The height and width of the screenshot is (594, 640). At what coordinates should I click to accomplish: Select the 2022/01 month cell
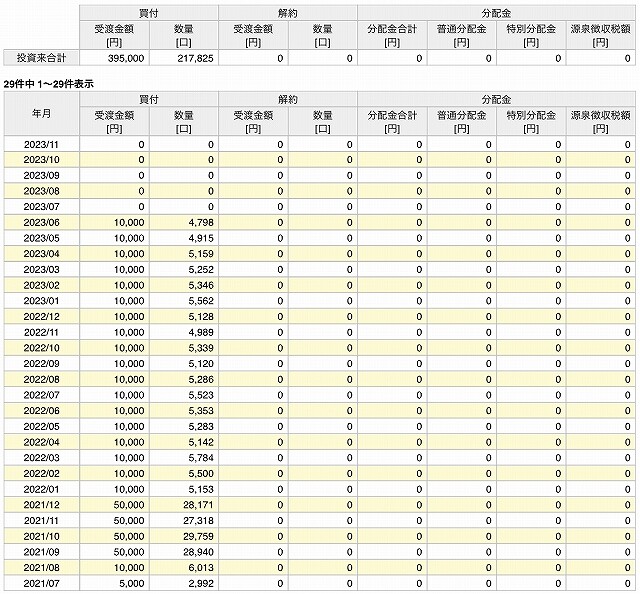tap(41, 489)
